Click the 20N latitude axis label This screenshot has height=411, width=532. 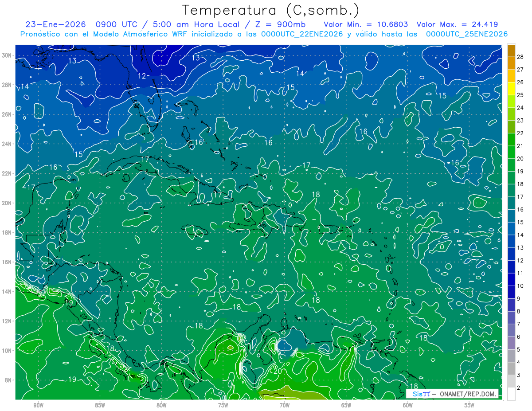click(x=8, y=203)
